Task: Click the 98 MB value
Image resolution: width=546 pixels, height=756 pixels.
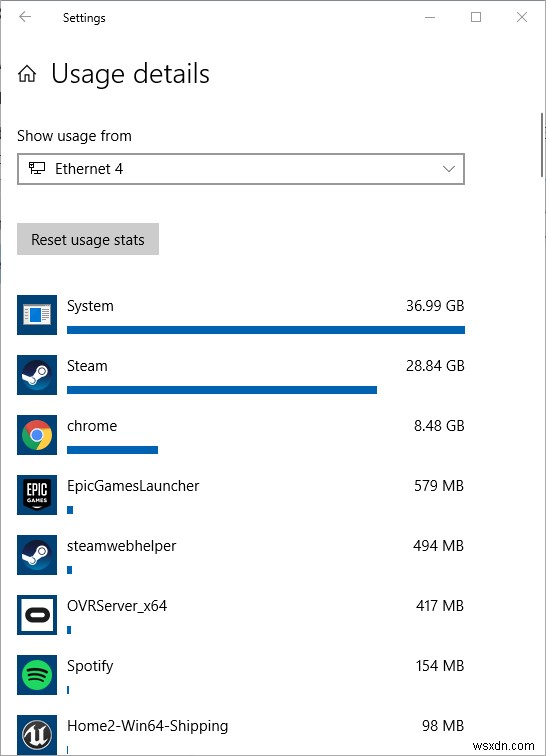Action: [443, 726]
